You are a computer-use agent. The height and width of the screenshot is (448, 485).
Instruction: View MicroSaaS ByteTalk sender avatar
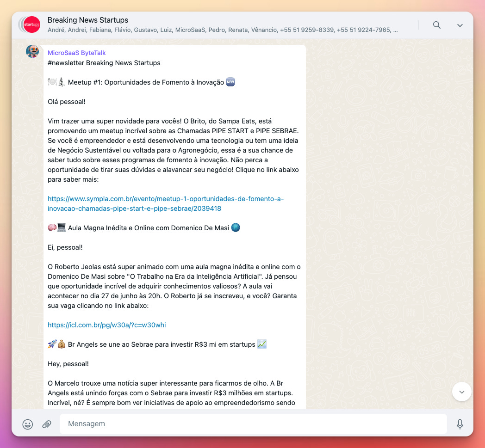point(32,51)
